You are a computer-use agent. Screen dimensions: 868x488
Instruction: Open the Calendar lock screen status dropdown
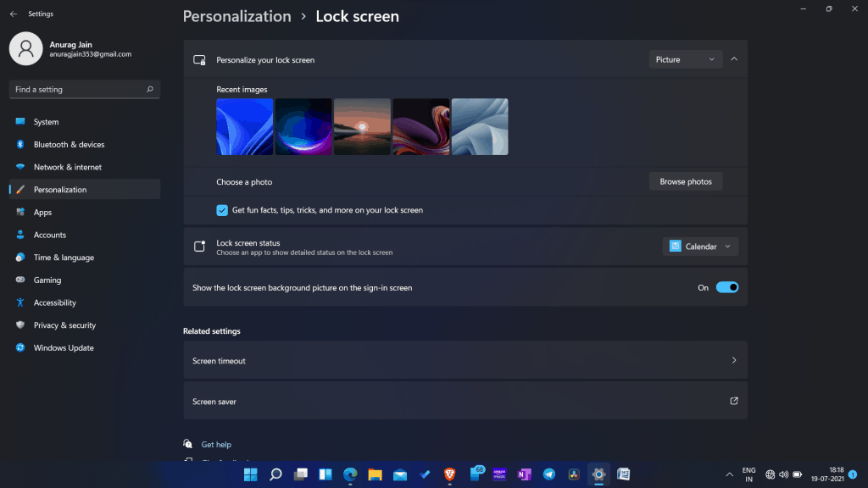pyautogui.click(x=700, y=247)
